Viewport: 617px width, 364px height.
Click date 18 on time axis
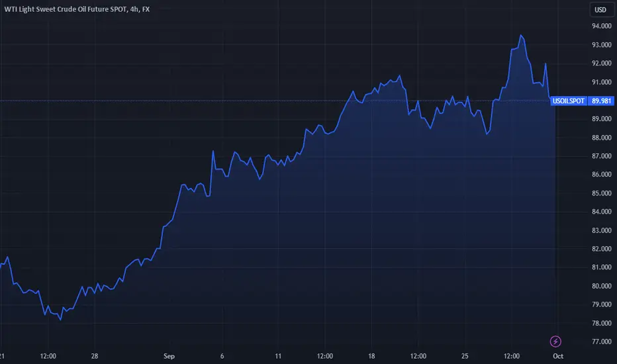pyautogui.click(x=371, y=356)
